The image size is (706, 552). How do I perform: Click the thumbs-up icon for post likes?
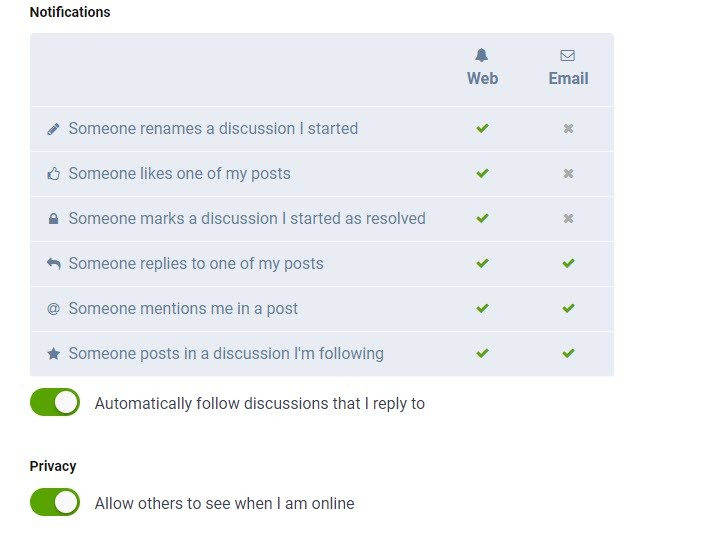pyautogui.click(x=54, y=174)
